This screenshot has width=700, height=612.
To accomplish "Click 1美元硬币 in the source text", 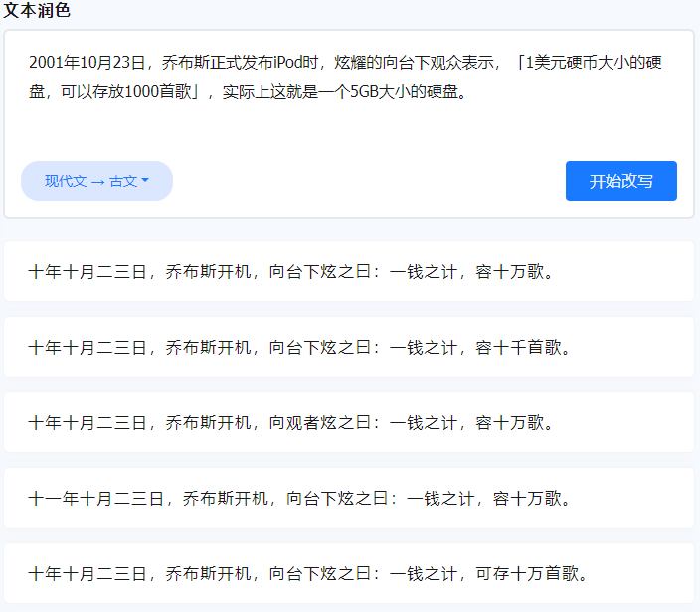I will (564, 63).
